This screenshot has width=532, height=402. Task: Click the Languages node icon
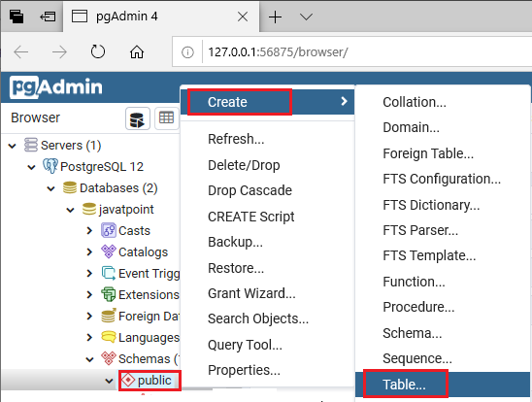tap(109, 337)
